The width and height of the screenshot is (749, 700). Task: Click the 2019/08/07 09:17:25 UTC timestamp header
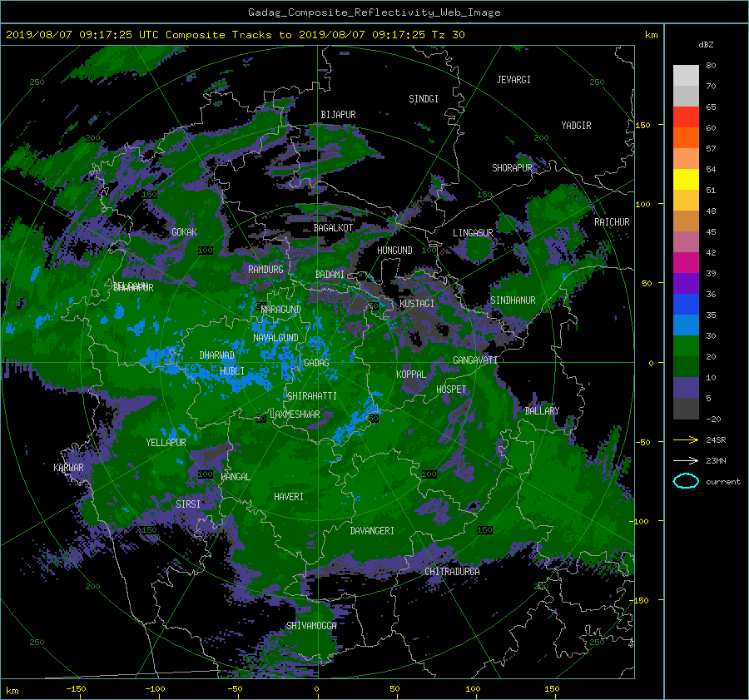pos(82,35)
